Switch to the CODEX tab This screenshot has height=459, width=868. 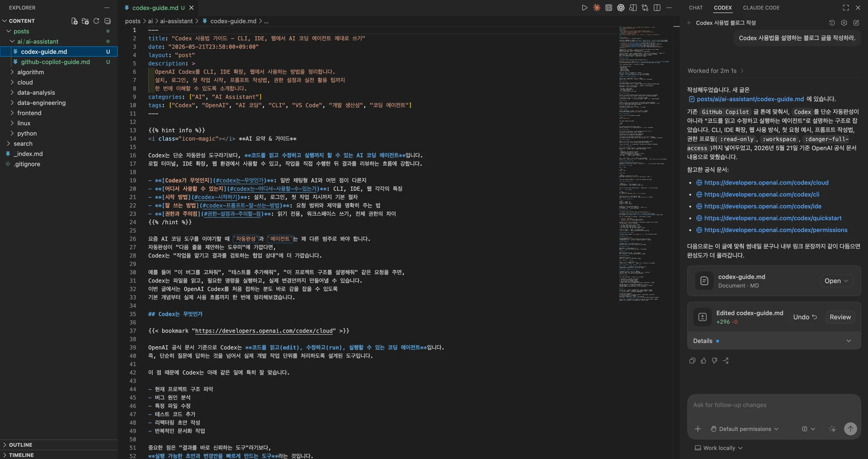pos(723,8)
